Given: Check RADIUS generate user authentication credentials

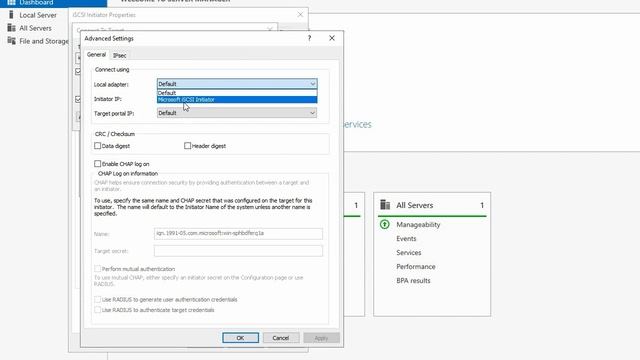Looking at the screenshot, I should click(x=98, y=299).
